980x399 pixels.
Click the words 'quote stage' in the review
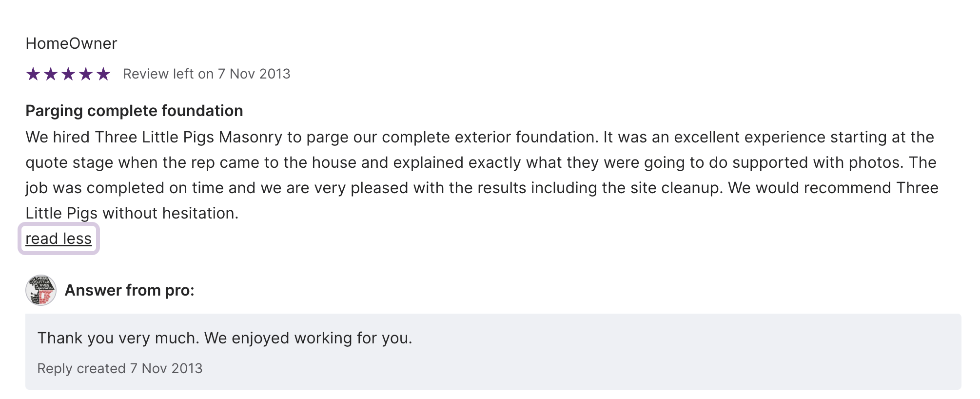coord(69,162)
